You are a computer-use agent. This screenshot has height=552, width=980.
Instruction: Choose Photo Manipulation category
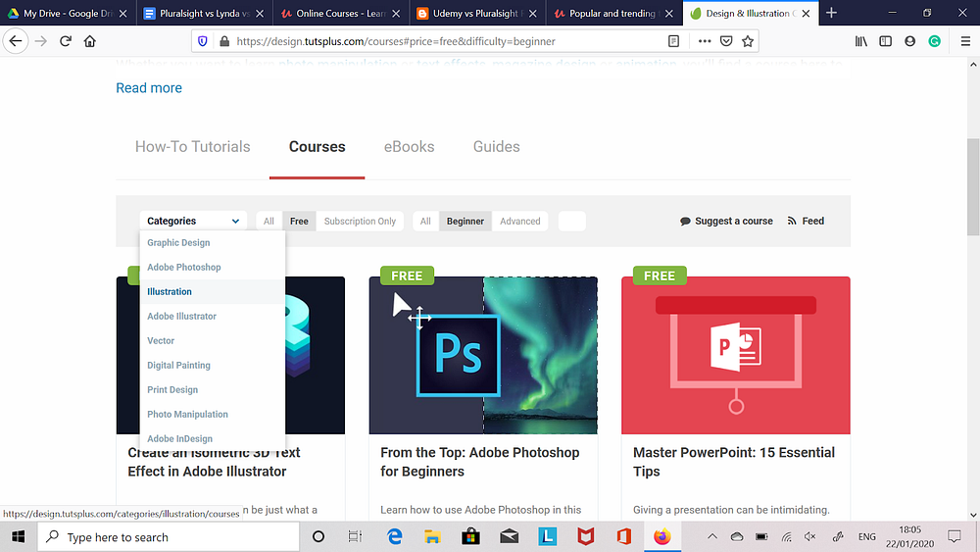(213, 414)
